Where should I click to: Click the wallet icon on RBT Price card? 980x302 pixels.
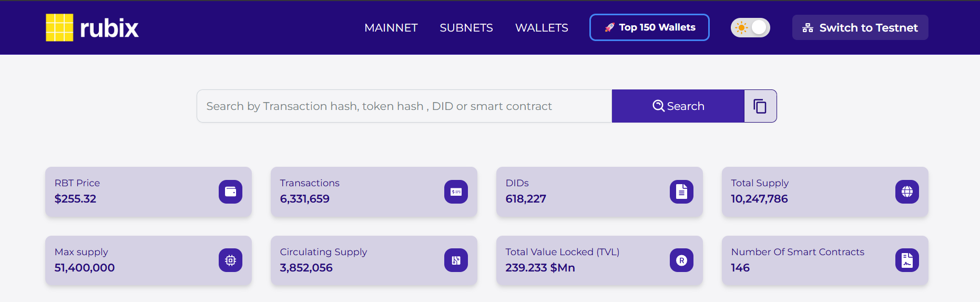click(230, 192)
